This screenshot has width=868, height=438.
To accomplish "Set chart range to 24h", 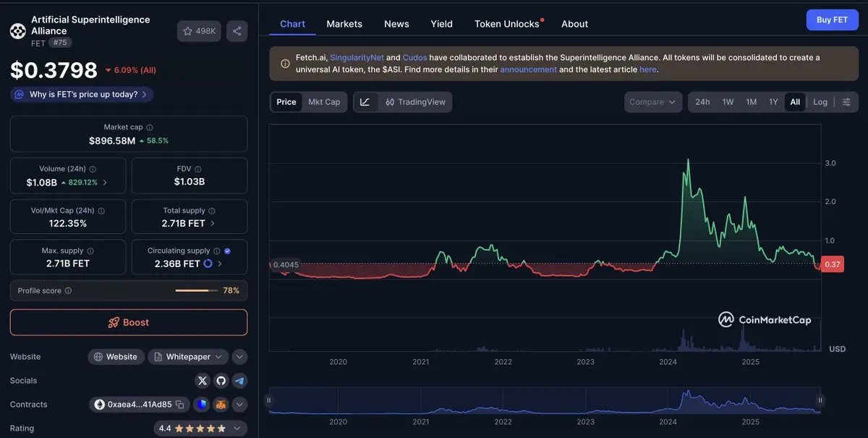I will (702, 102).
